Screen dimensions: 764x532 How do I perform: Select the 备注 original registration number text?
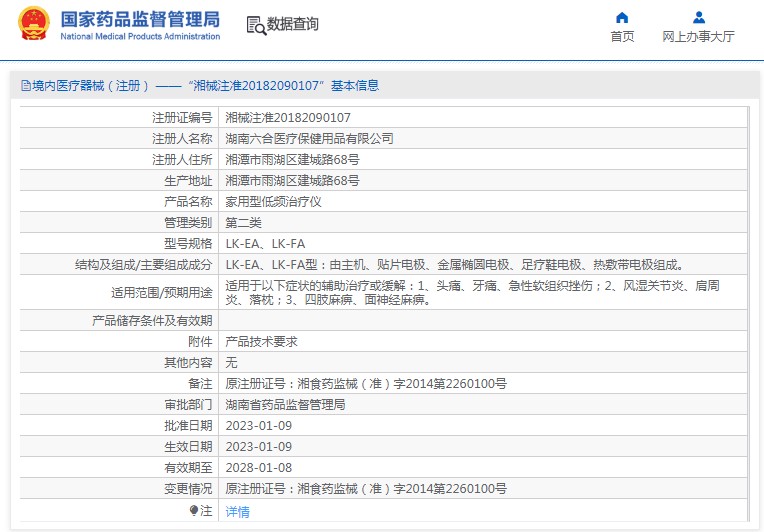(366, 383)
